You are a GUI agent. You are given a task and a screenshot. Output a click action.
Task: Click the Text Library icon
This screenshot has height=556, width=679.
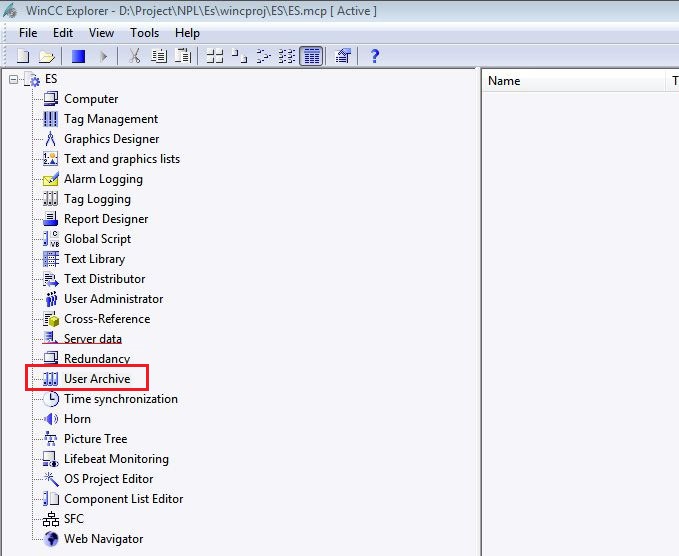click(x=51, y=259)
